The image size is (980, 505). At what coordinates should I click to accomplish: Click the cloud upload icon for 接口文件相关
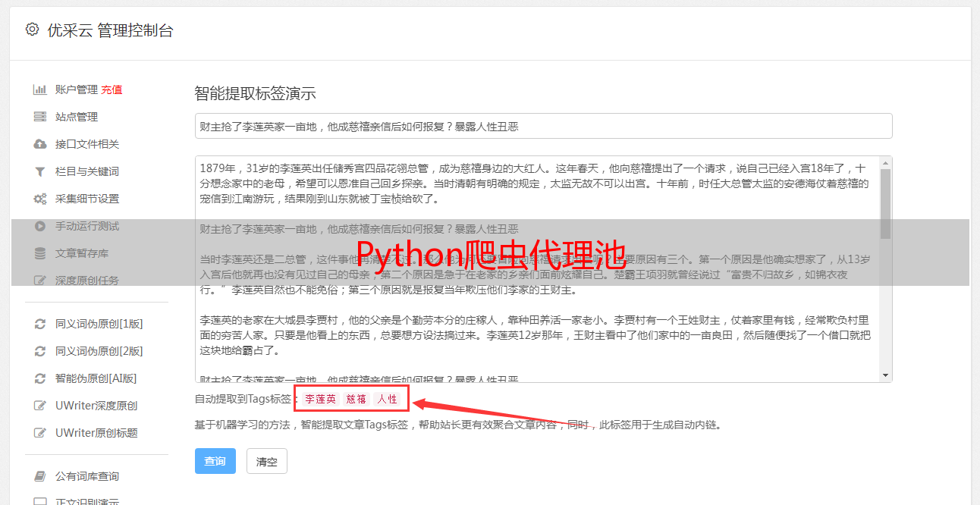tap(40, 144)
